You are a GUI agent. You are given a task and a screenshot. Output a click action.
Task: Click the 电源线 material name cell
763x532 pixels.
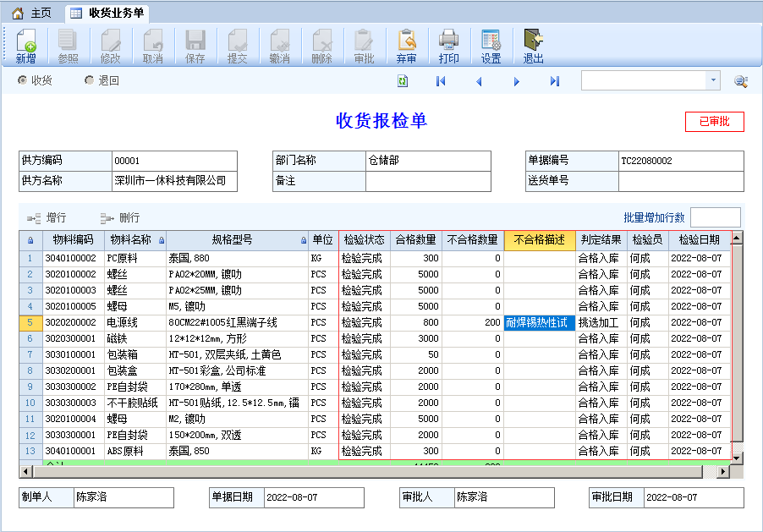click(x=134, y=323)
